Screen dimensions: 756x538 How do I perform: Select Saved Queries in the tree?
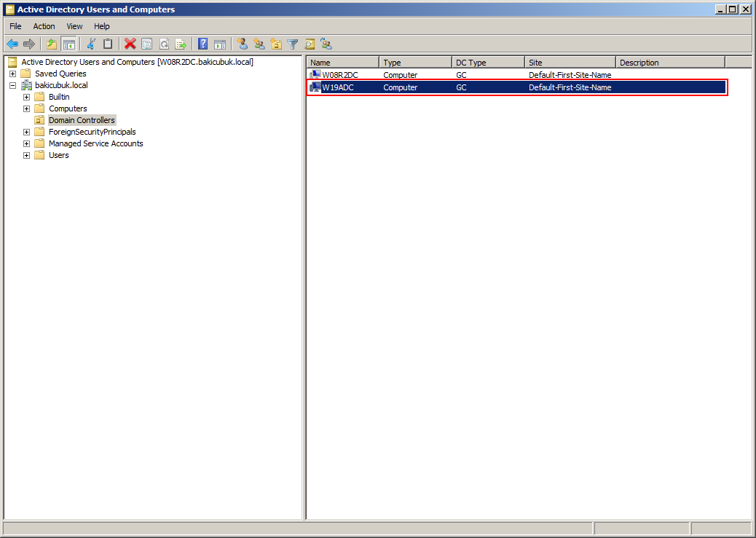click(x=60, y=74)
